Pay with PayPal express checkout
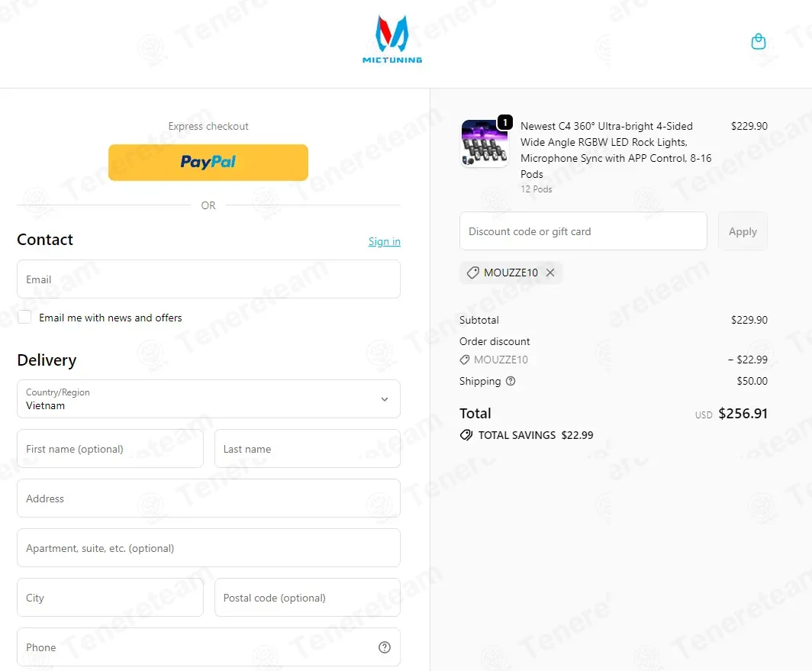The image size is (812, 671). (208, 162)
